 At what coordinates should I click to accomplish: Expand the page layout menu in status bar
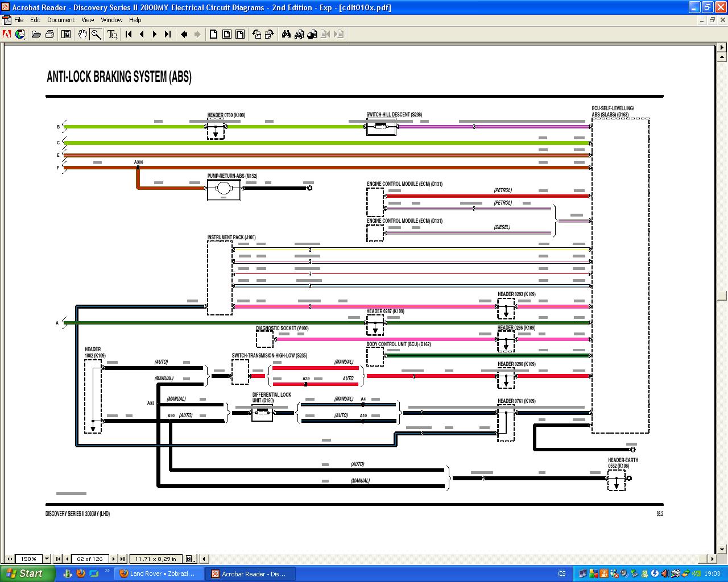pos(191,559)
